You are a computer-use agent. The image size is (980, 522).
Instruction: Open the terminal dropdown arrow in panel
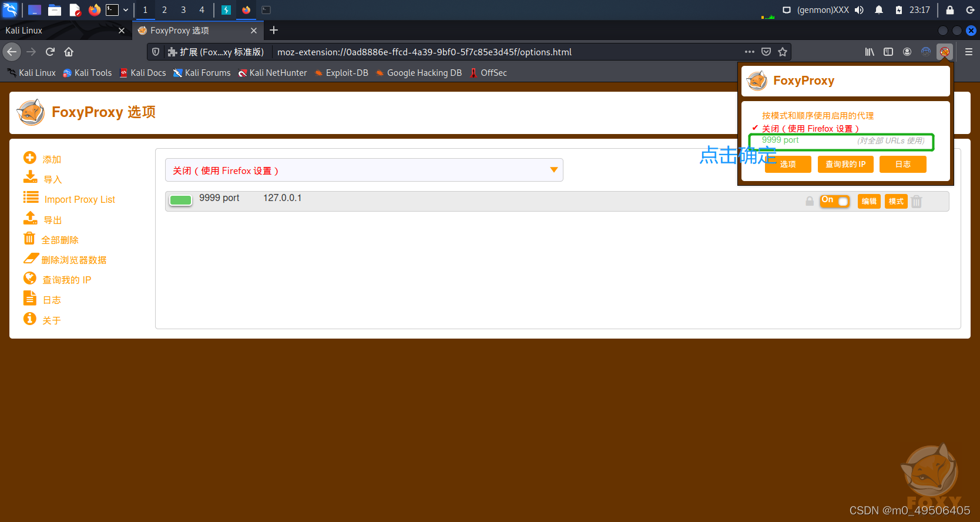click(x=126, y=9)
